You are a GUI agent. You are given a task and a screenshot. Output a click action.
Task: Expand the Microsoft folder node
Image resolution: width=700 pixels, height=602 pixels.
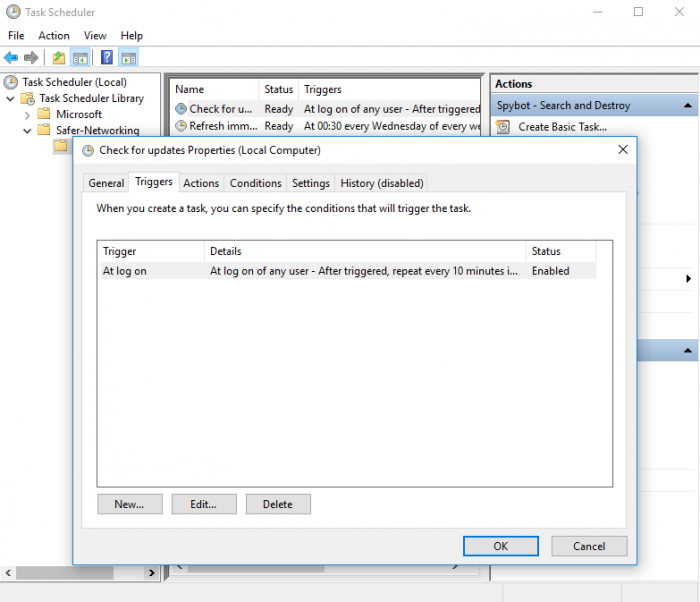tap(27, 114)
